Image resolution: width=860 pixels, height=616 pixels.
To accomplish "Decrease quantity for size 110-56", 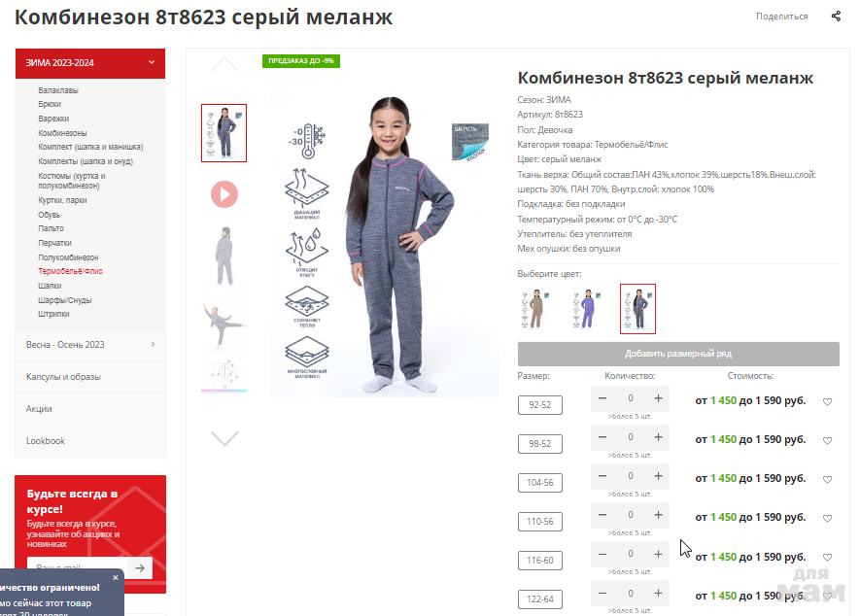I will pos(602,515).
